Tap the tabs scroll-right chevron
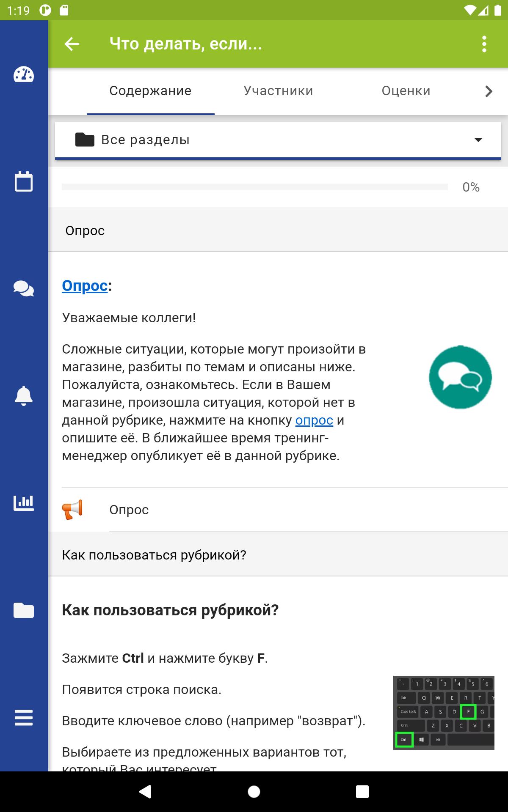The height and width of the screenshot is (812, 508). coord(489,91)
